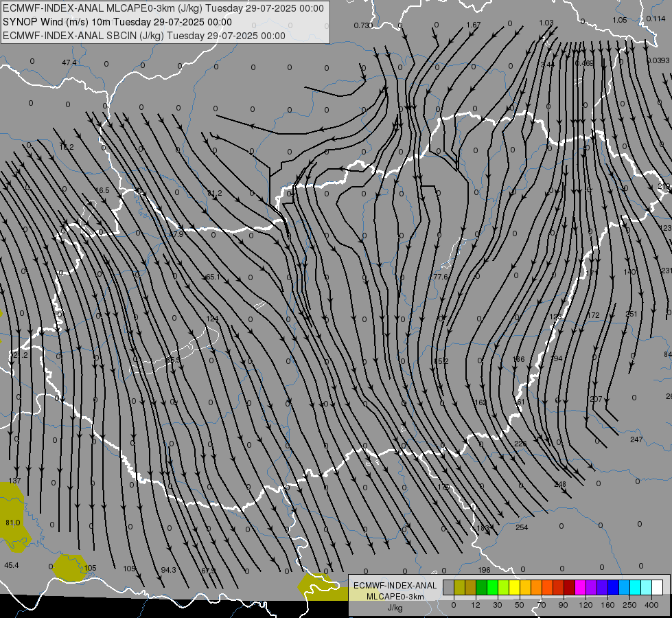Click the legend scale label 70
The image size is (672, 618).
point(542,605)
